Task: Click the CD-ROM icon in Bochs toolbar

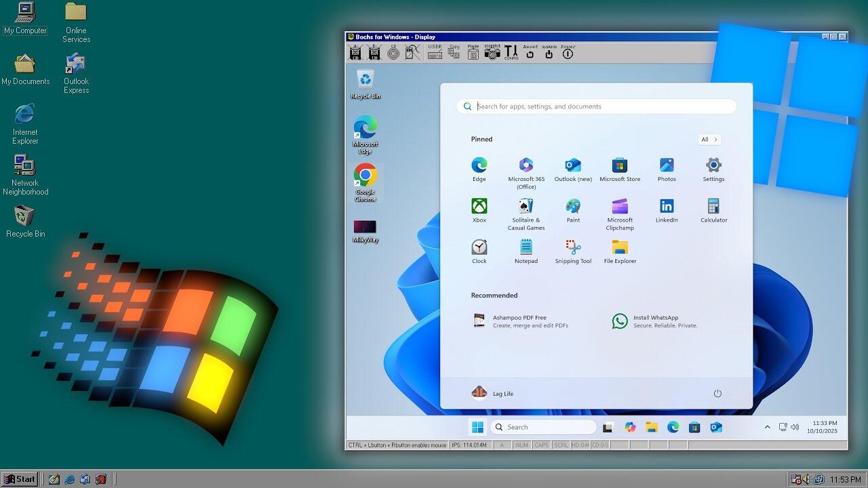Action: click(393, 52)
